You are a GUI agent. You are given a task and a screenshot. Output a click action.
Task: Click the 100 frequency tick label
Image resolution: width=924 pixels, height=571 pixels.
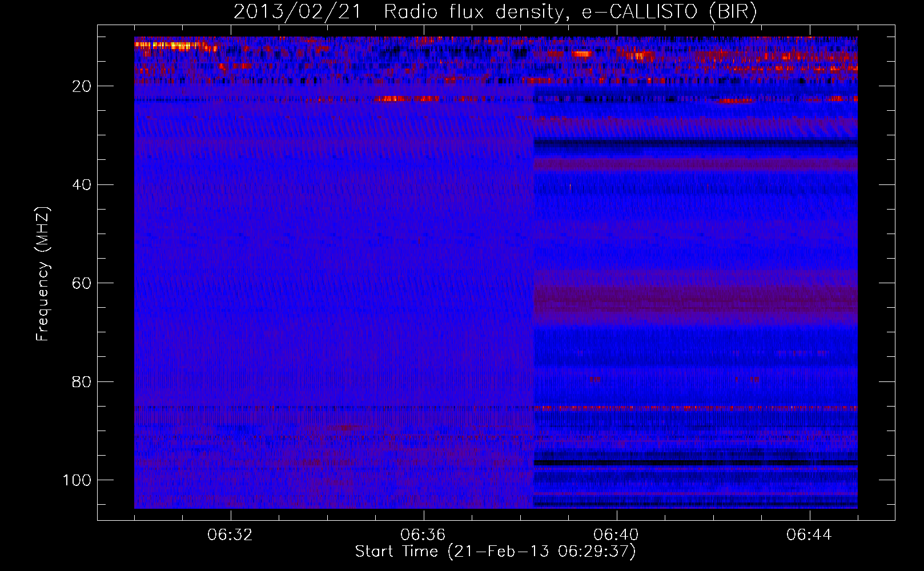point(77,480)
